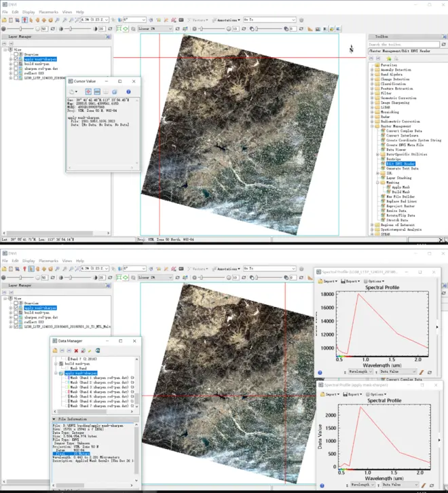Click the blue help icon in the Cursor Value window
The width and height of the screenshot is (448, 493).
[128, 92]
